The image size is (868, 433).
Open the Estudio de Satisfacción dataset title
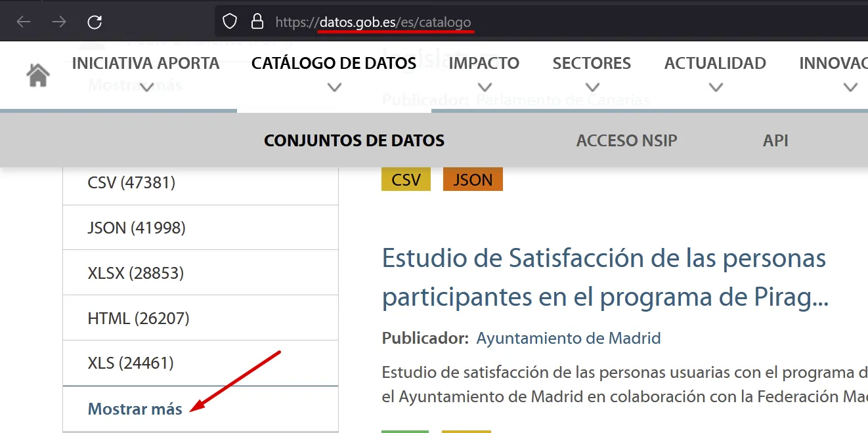[604, 278]
